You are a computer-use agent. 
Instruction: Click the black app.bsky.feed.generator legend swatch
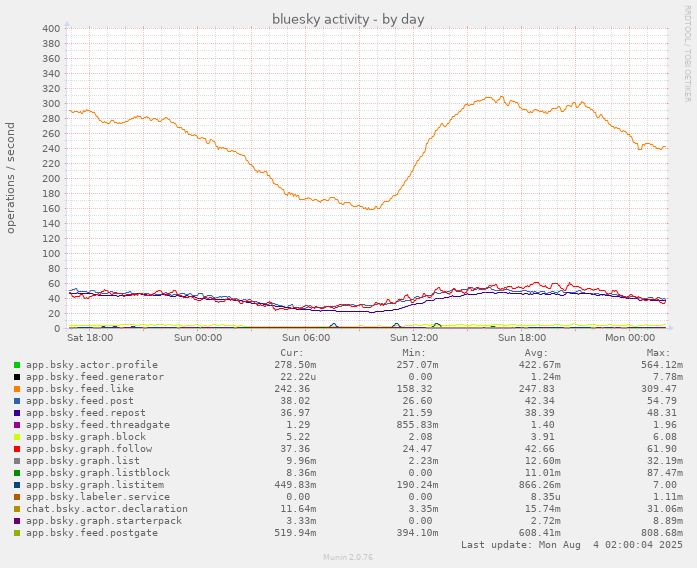pyautogui.click(x=17, y=377)
